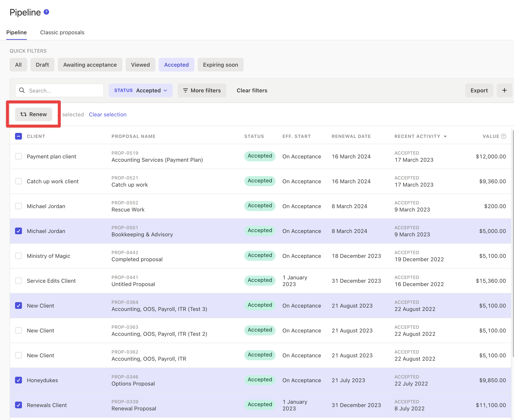This screenshot has height=420, width=514.
Task: Switch to the Classic proposals tab
Action: pyautogui.click(x=62, y=32)
